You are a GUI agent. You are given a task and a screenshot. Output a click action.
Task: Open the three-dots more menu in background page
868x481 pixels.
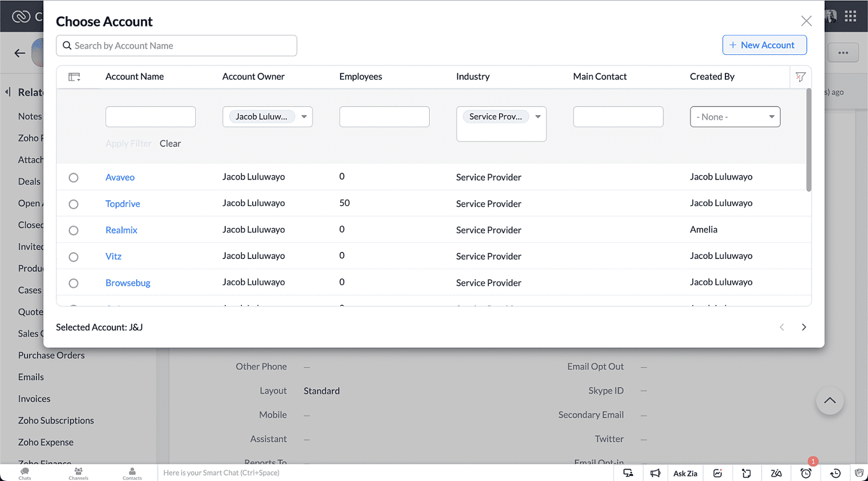pyautogui.click(x=843, y=53)
